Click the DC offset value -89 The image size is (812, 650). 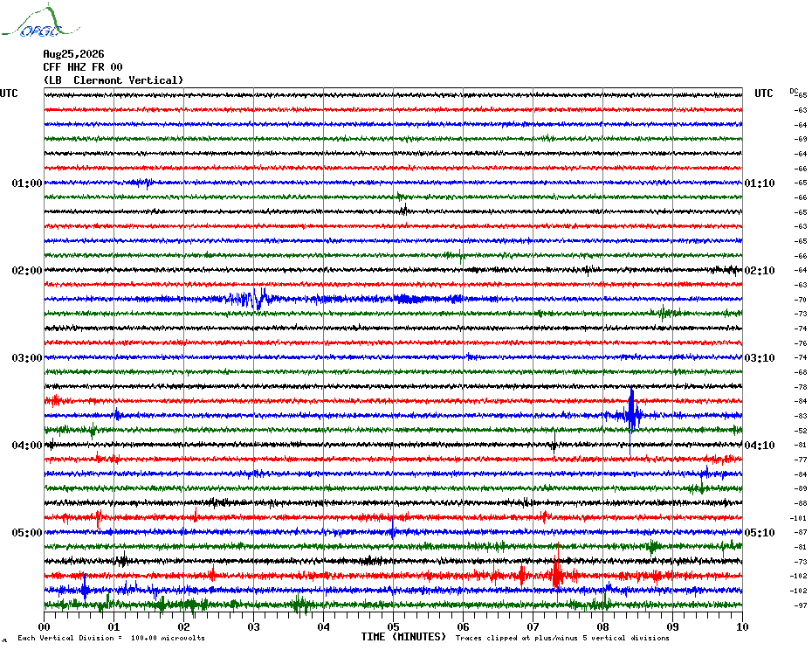802,488
